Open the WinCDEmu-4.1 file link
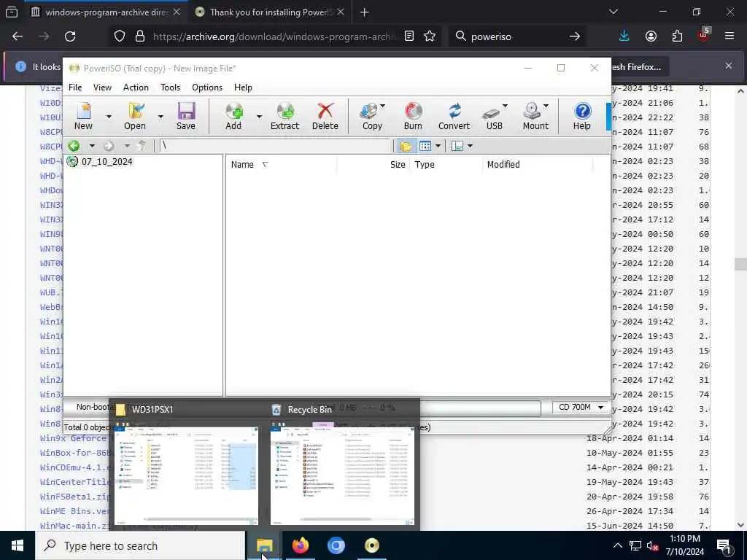Viewport: 747px width, 560px height. (x=75, y=467)
